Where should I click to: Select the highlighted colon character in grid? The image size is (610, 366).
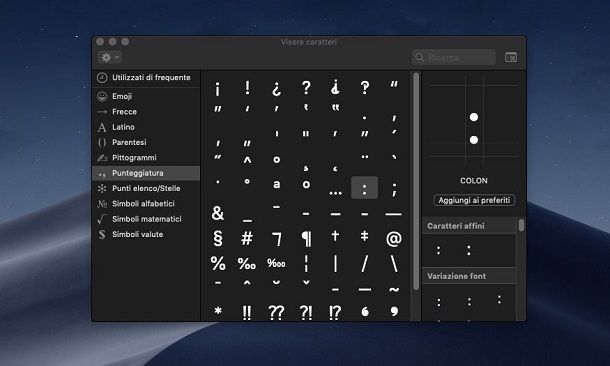365,188
